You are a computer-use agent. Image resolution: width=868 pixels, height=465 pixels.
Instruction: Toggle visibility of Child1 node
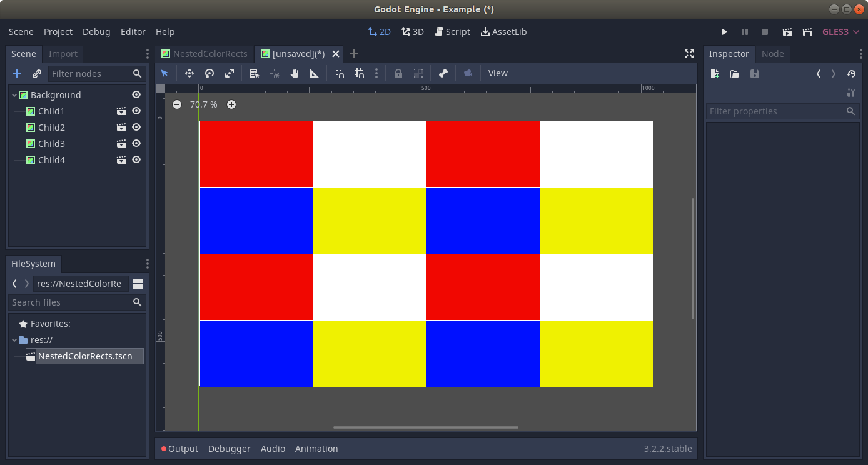point(136,111)
